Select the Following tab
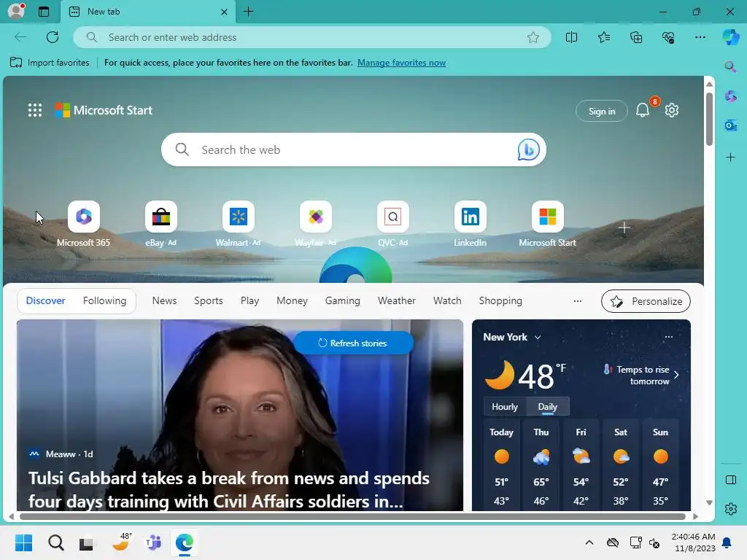Screen dimensions: 747x560 pyautogui.click(x=104, y=300)
